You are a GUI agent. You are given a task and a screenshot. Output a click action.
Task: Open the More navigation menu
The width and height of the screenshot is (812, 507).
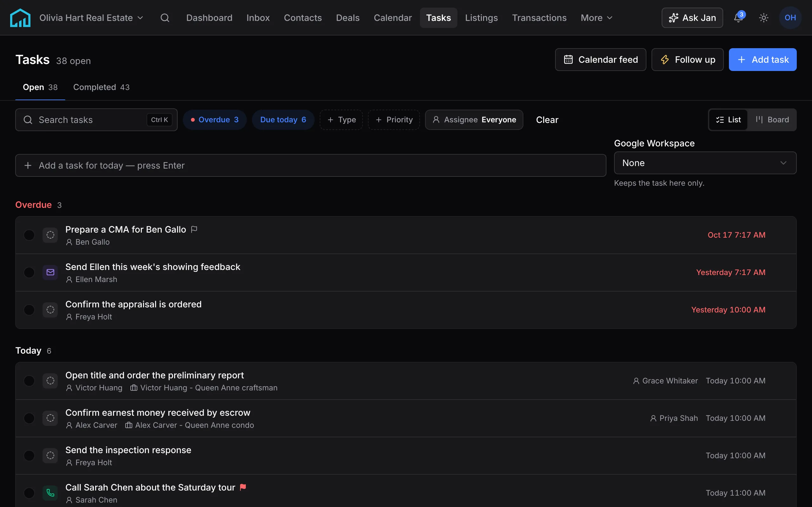(597, 18)
